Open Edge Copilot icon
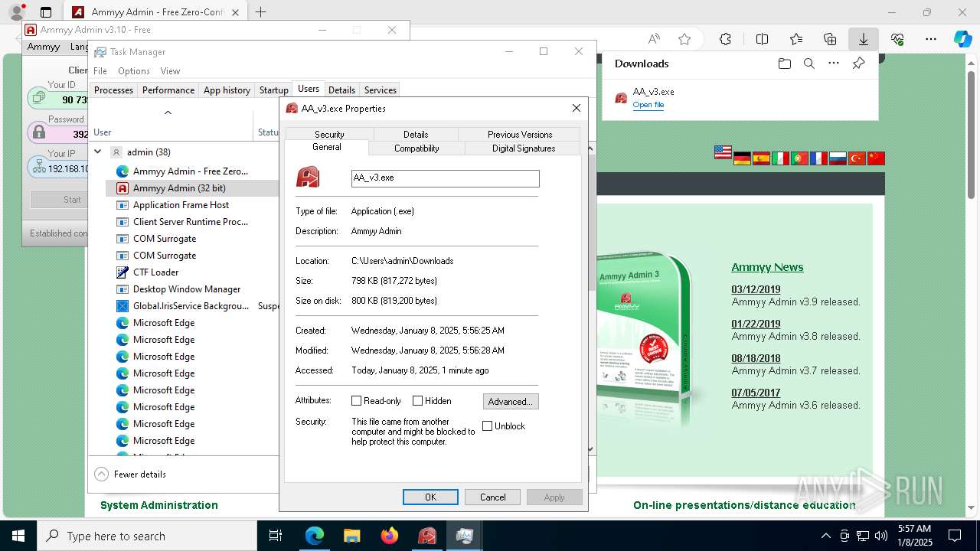980x551 pixels. pos(962,39)
